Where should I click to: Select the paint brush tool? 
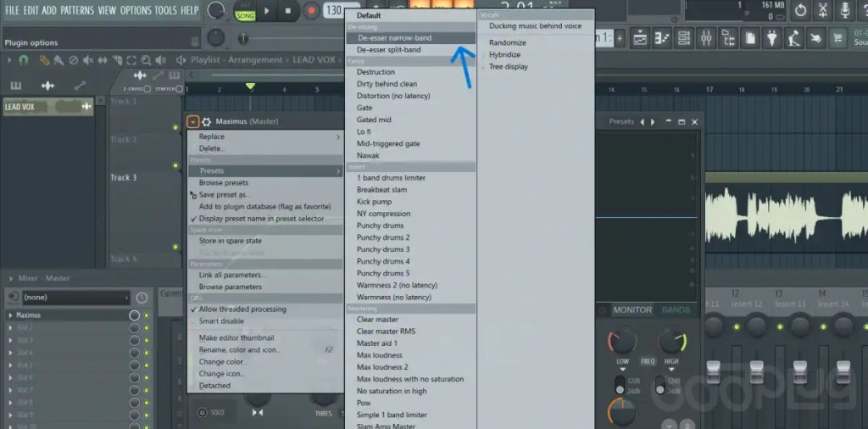[x=58, y=60]
